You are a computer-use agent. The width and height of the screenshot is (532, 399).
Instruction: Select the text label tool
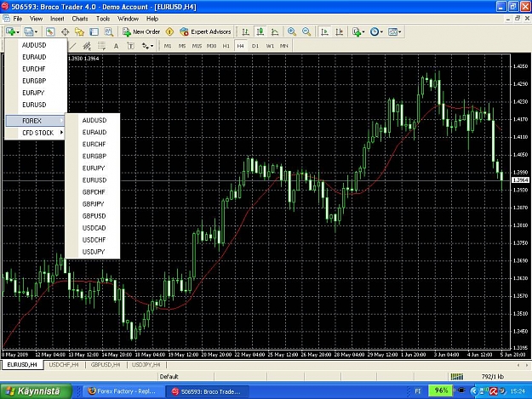point(130,46)
